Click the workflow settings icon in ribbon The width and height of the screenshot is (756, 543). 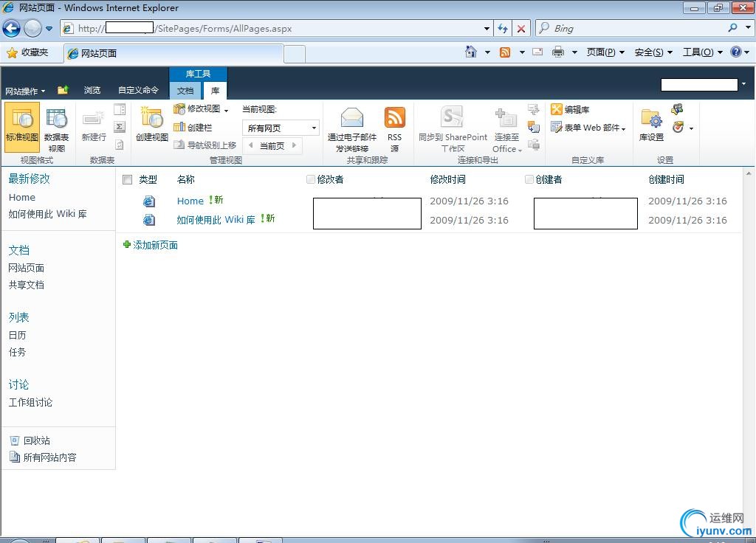point(678,127)
